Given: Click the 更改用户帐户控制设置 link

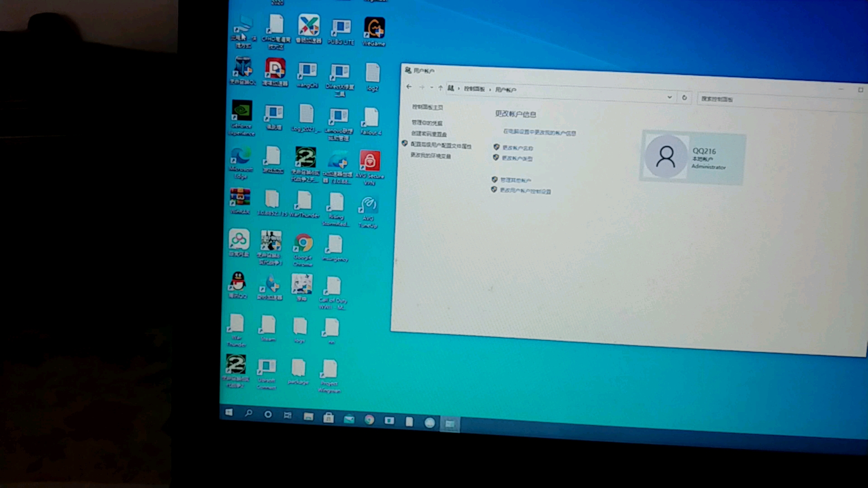Looking at the screenshot, I should click(x=525, y=191).
